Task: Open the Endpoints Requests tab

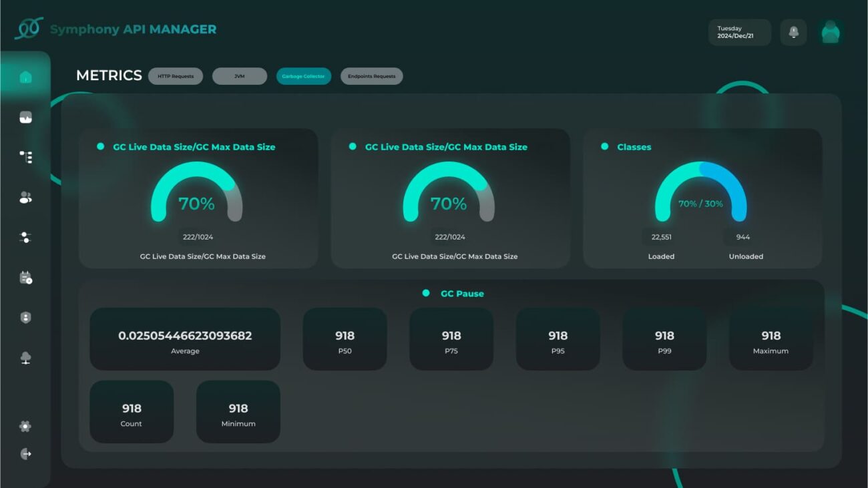Action: click(371, 76)
